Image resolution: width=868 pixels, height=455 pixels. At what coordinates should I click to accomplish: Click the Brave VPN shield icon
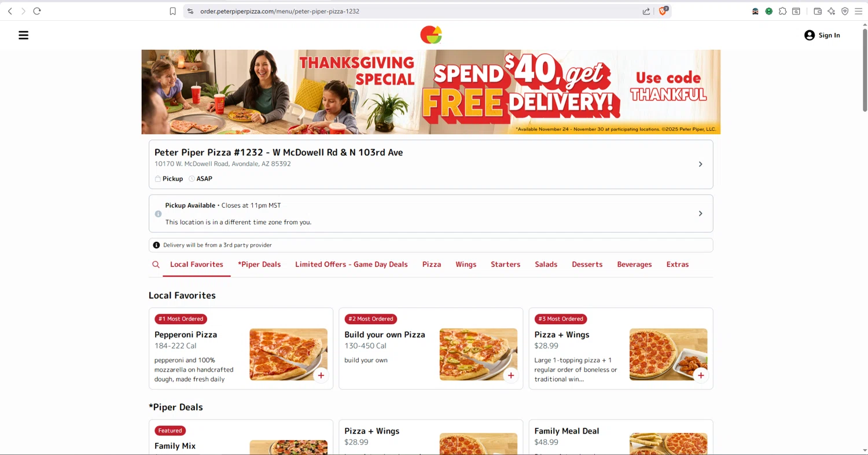click(x=845, y=11)
